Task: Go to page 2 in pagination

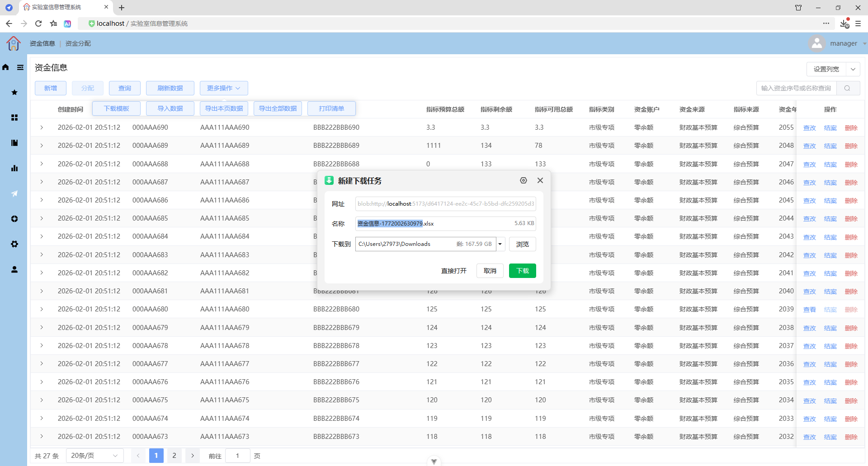Action: [x=174, y=456]
